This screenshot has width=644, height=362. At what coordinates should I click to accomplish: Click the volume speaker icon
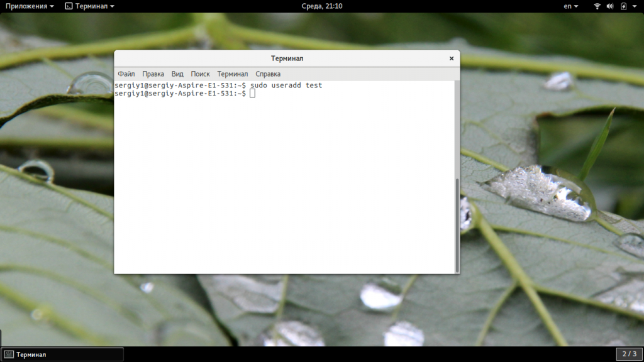[x=610, y=6]
